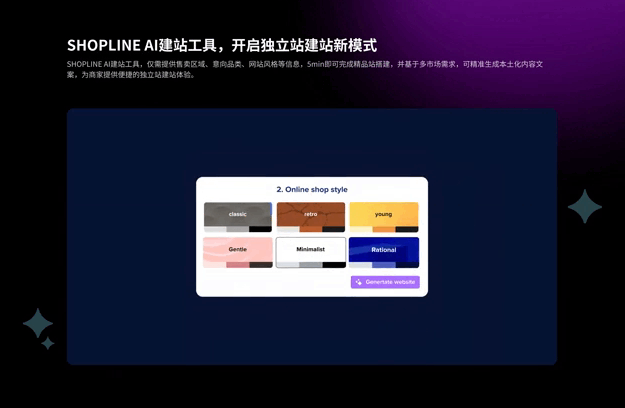Click the retro card's color palette strip
The width and height of the screenshot is (625, 408).
311,229
